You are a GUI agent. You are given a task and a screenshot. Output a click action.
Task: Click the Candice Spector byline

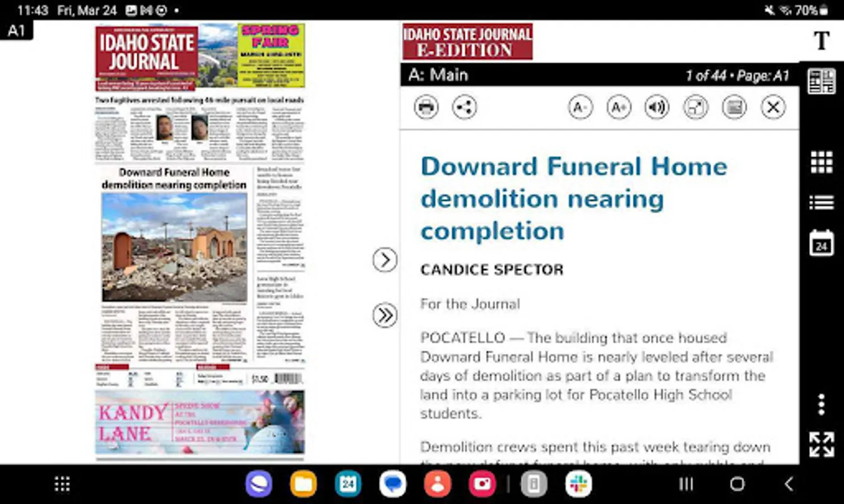click(x=492, y=270)
